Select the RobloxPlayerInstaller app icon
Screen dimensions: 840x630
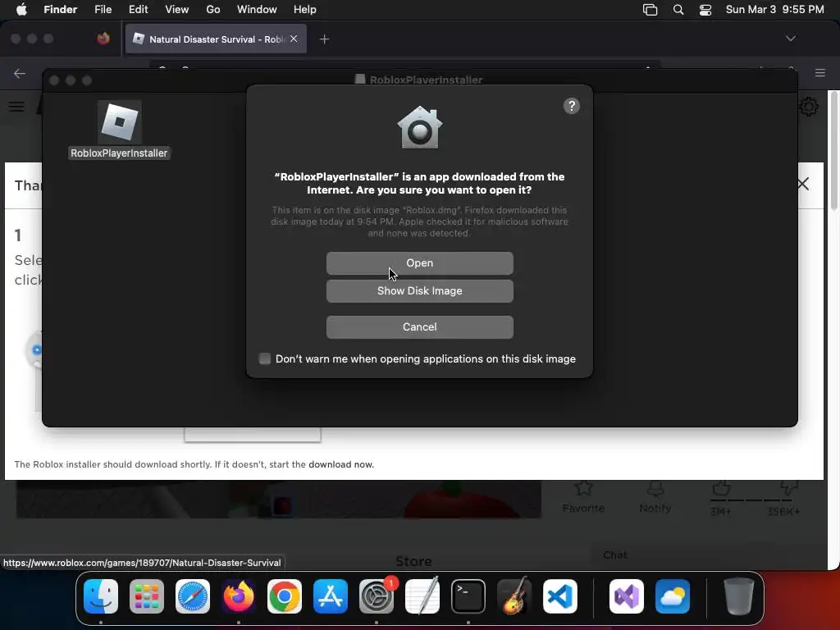coord(119,122)
